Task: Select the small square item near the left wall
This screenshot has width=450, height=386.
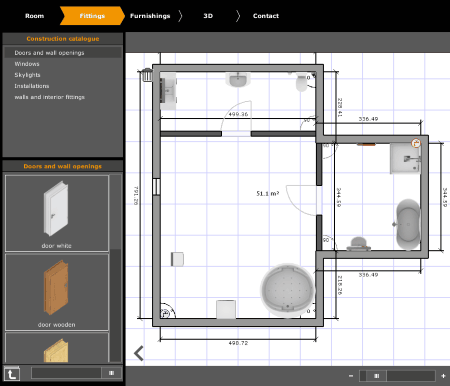Action: pyautogui.click(x=177, y=259)
